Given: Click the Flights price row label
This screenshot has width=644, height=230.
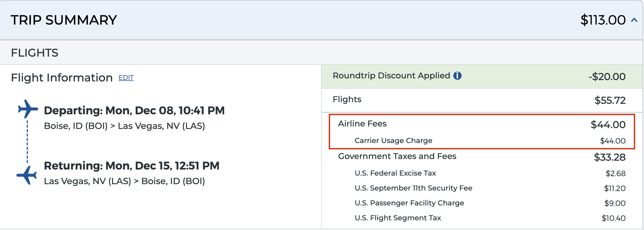Looking at the screenshot, I should 347,99.
